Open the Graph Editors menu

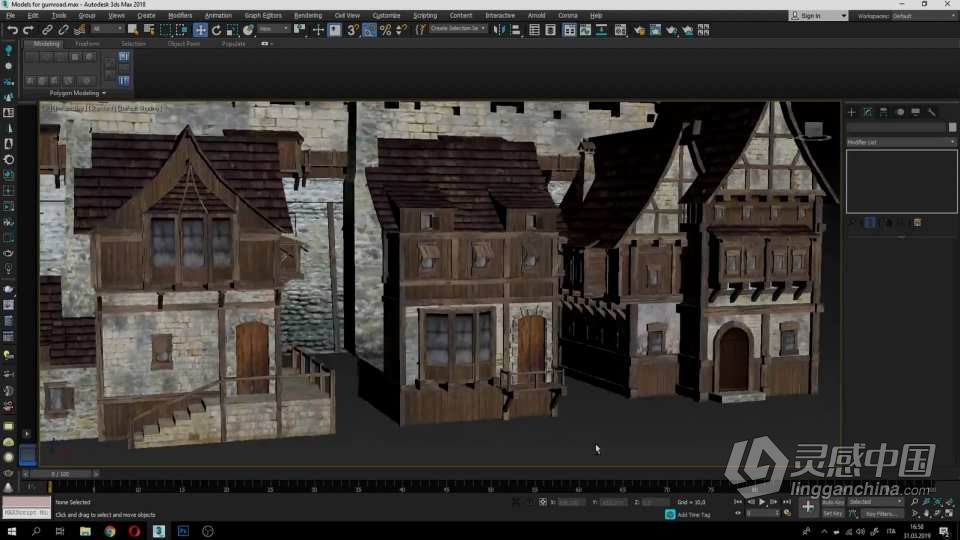[x=263, y=15]
